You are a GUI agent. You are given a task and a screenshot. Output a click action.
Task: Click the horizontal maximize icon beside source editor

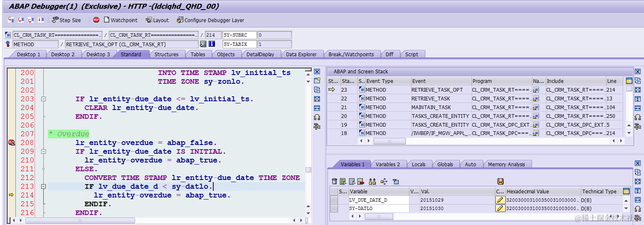317,108
